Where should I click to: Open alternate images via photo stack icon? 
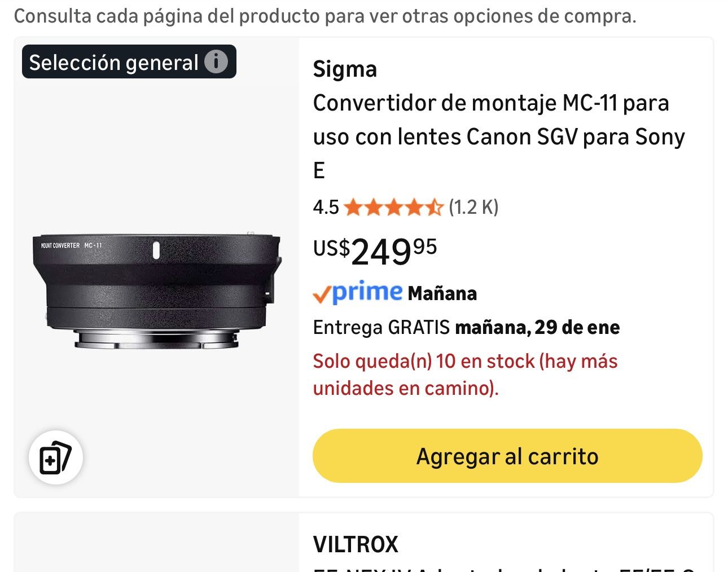(x=55, y=457)
